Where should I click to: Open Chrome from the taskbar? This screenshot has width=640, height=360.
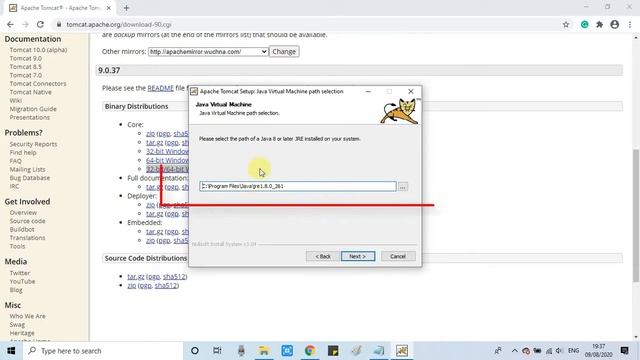pyautogui.click(x=310, y=351)
